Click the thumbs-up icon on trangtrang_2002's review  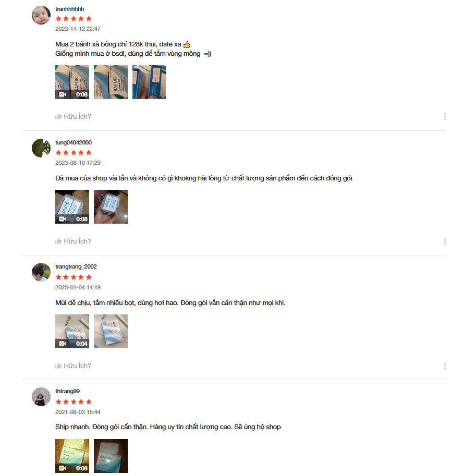(58, 365)
